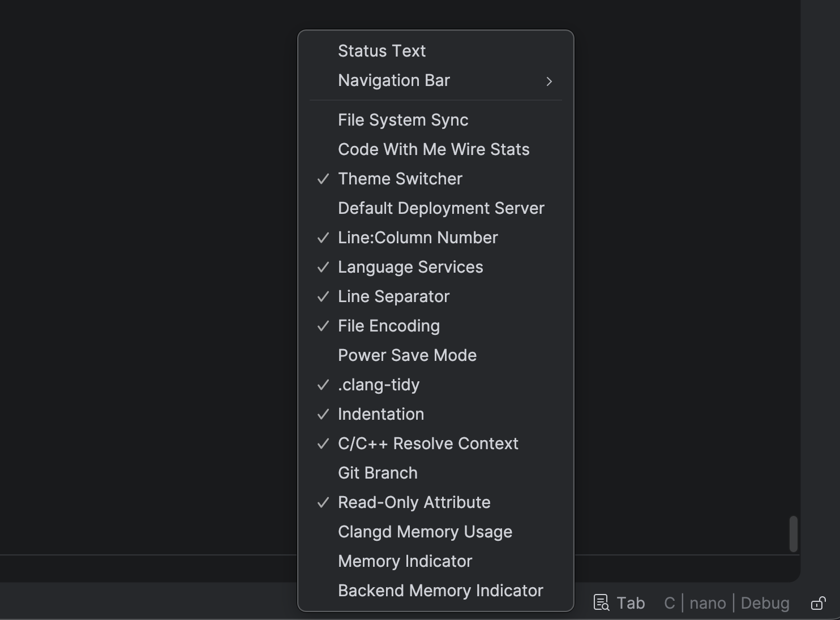Uncheck C/C++ Resolve Context widget
The width and height of the screenshot is (840, 620).
[x=436, y=444]
